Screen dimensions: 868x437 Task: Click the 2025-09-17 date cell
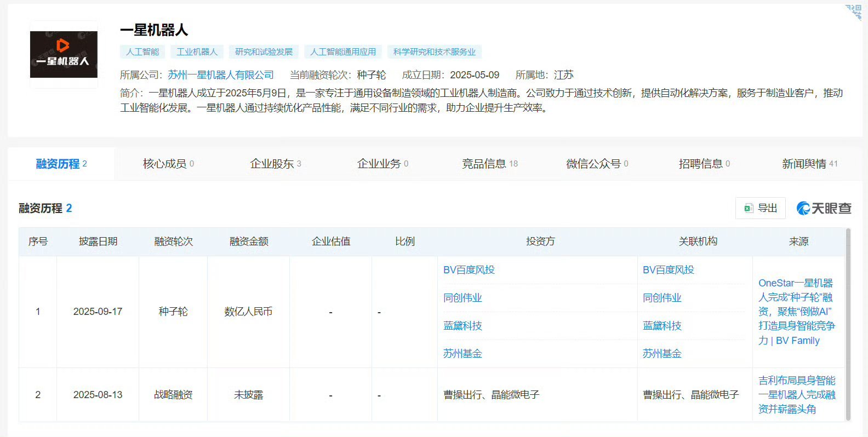[98, 312]
